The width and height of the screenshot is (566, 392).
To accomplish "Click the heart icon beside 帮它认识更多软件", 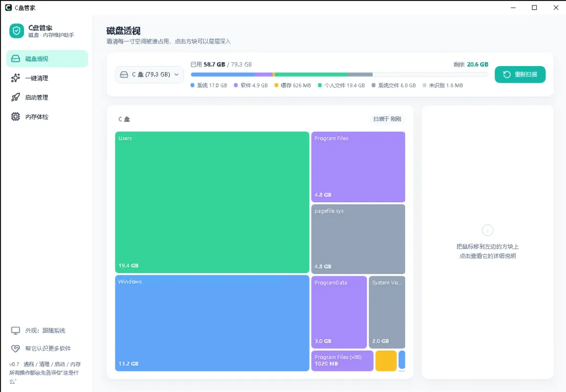I will 16,349.
